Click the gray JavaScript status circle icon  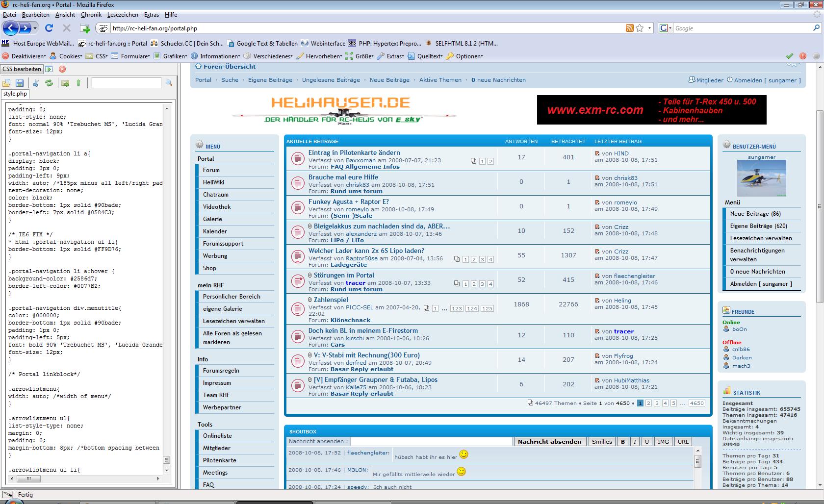[x=816, y=56]
